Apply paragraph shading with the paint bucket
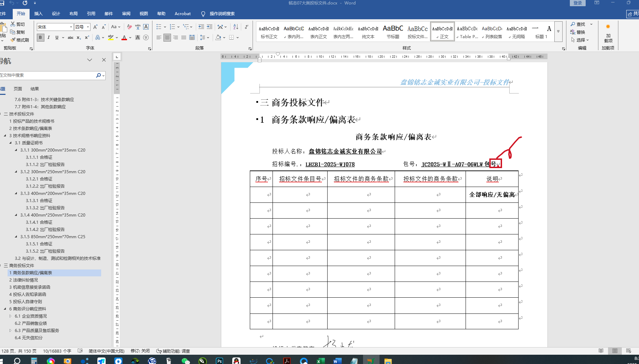The height and width of the screenshot is (364, 639). pos(218,37)
